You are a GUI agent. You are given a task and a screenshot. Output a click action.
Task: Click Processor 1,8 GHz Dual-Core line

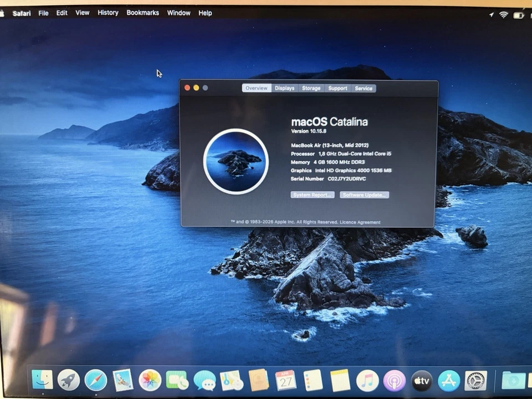click(x=341, y=154)
